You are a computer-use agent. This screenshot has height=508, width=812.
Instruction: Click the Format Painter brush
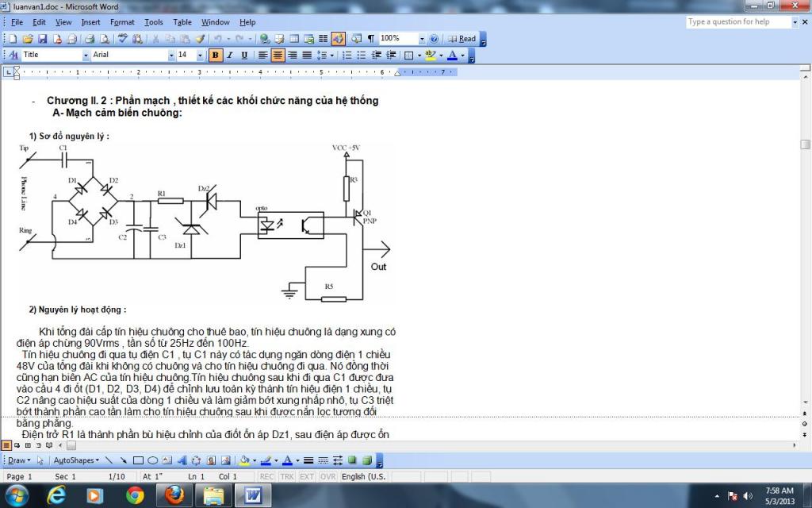click(200, 39)
